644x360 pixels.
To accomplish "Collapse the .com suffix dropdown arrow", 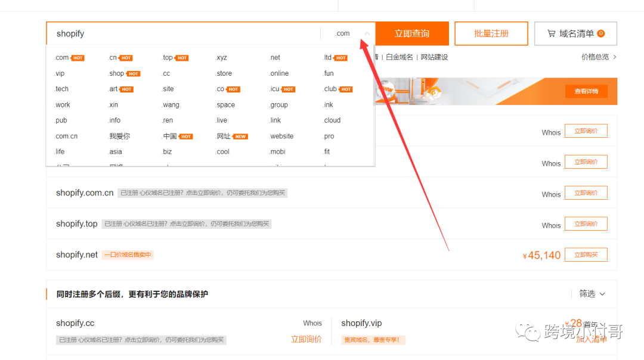I will point(367,33).
